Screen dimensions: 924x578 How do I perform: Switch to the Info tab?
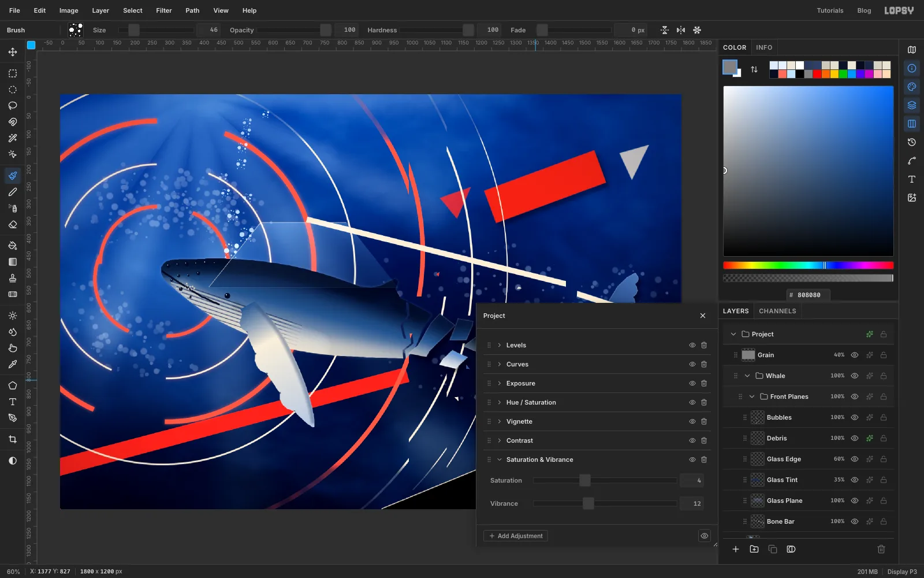tap(764, 47)
